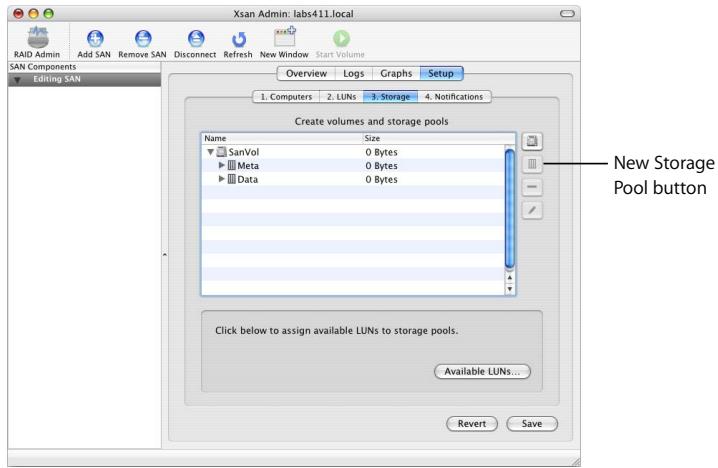Click the Add SAN toolbar icon
The width and height of the screenshot is (718, 468).
(x=95, y=38)
